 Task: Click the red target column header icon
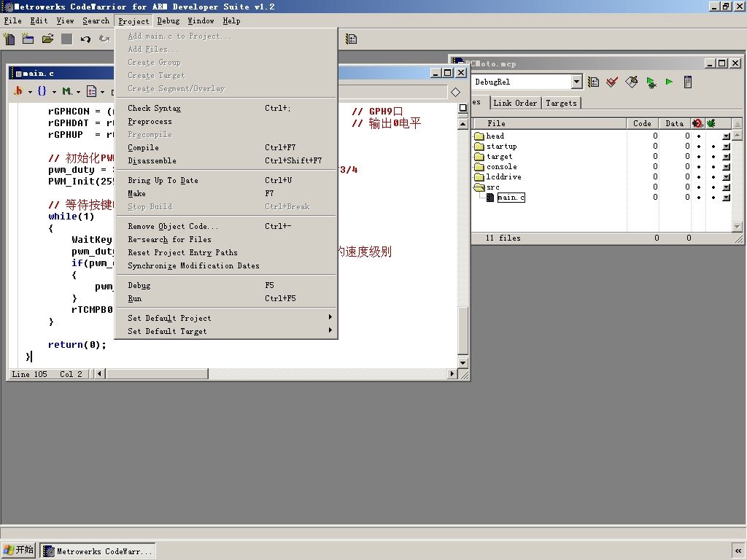pyautogui.click(x=698, y=123)
